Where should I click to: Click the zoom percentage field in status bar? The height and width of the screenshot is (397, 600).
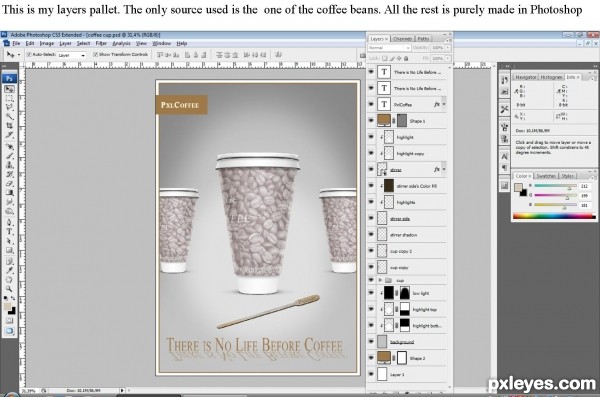(29, 391)
